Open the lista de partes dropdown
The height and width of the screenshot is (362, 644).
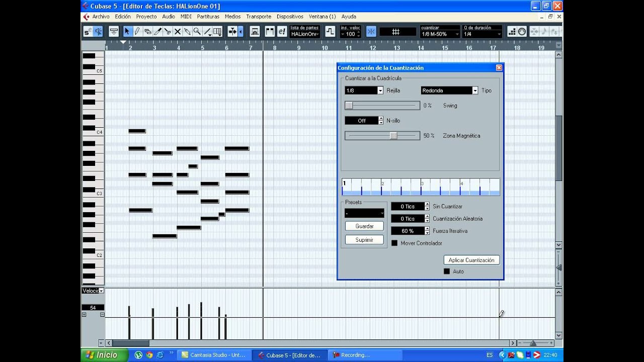[305, 34]
